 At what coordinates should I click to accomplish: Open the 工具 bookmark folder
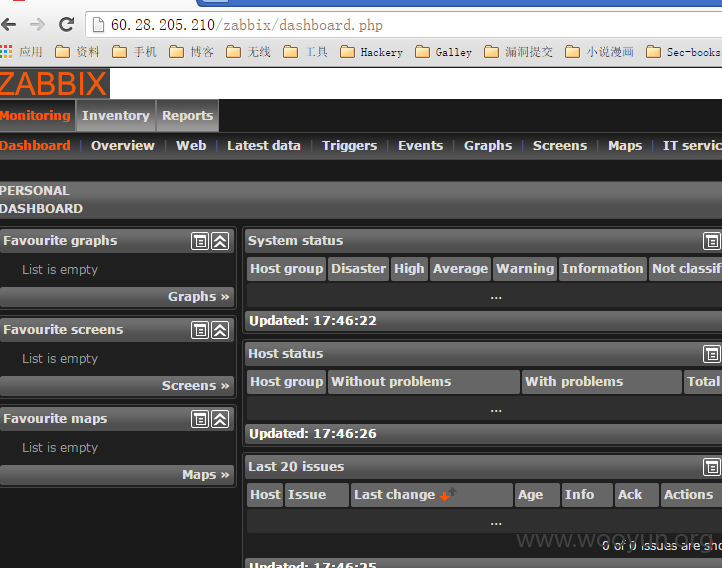point(306,52)
